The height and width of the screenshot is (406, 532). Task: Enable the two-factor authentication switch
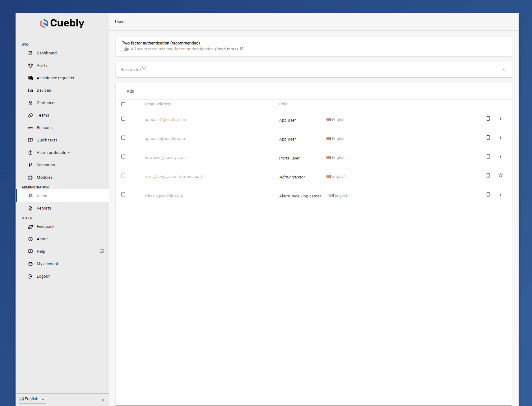pos(125,49)
